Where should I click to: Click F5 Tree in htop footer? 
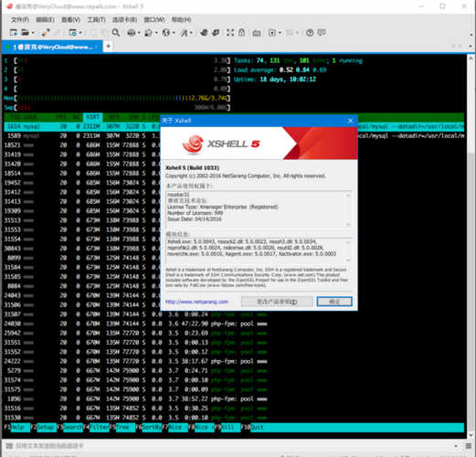coord(122,428)
